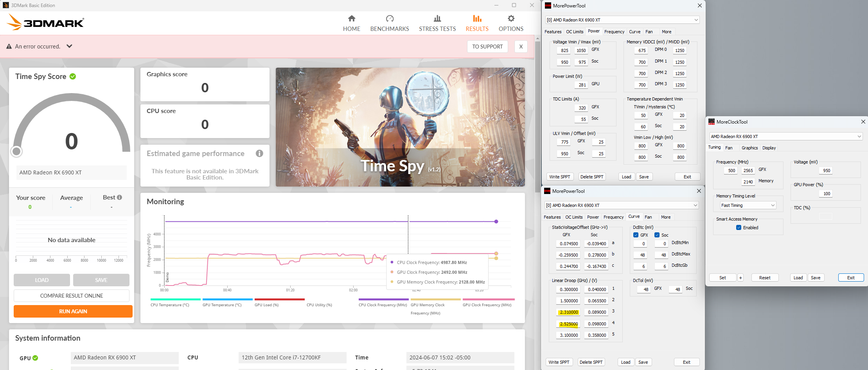Switch to the Curve tab in MorePowerTool
Image resolution: width=868 pixels, height=370 pixels.
click(634, 32)
